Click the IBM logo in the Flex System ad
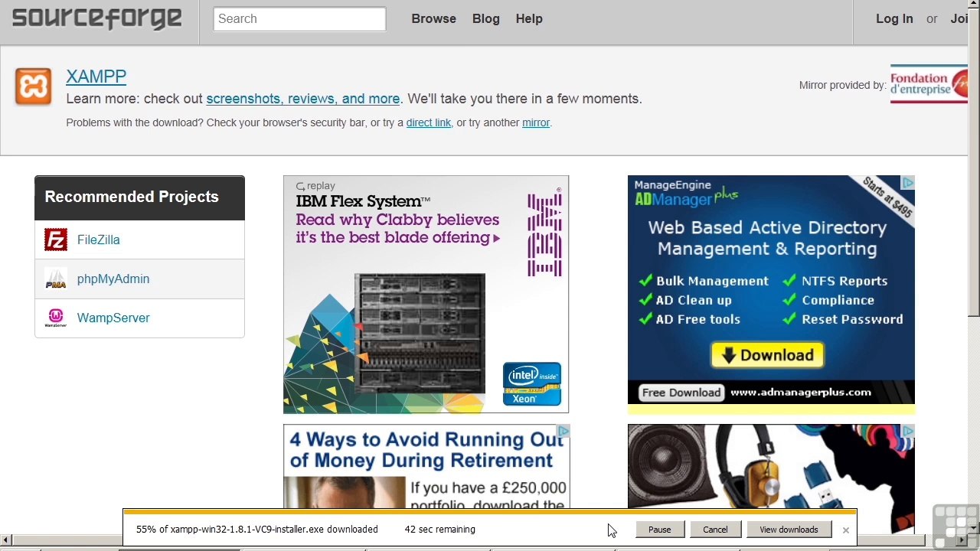980x551 pixels. (544, 234)
